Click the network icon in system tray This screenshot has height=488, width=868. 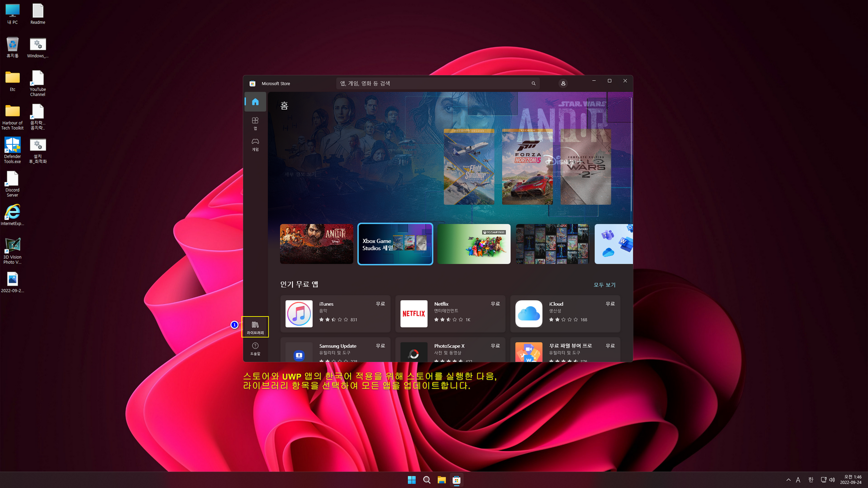823,480
